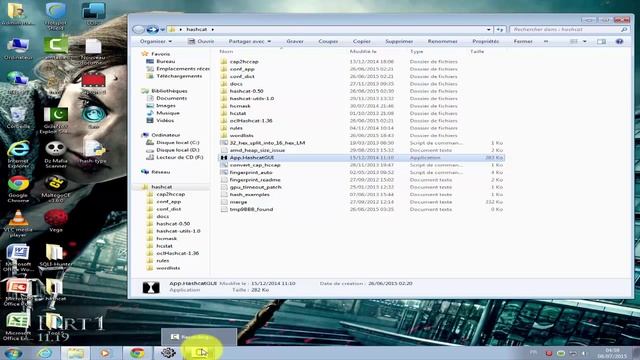Screen dimensions: 640x360
Task: Open the Corbeille recycle bin desktop icon
Action: coord(18,117)
